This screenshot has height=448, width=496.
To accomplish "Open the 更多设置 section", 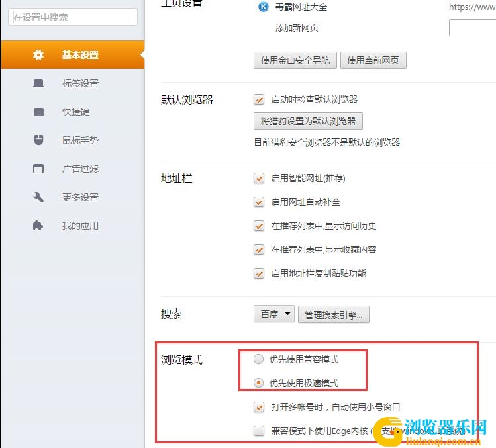I will point(73,197).
